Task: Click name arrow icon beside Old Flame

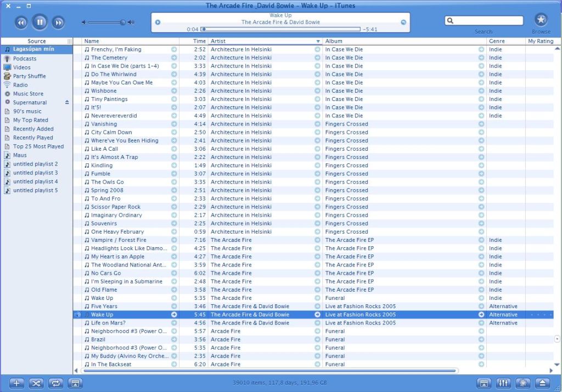Action: click(x=174, y=289)
